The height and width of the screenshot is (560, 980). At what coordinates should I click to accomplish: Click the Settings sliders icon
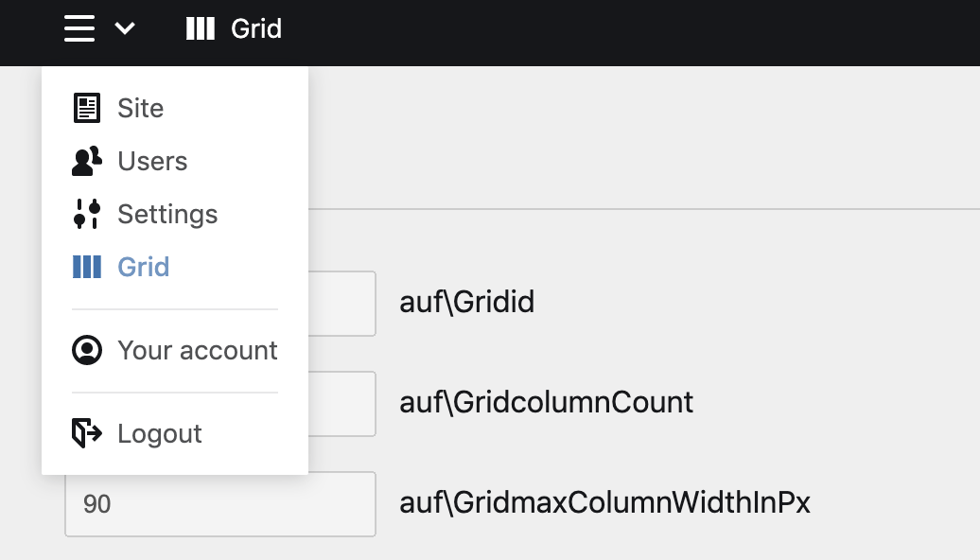pos(87,214)
